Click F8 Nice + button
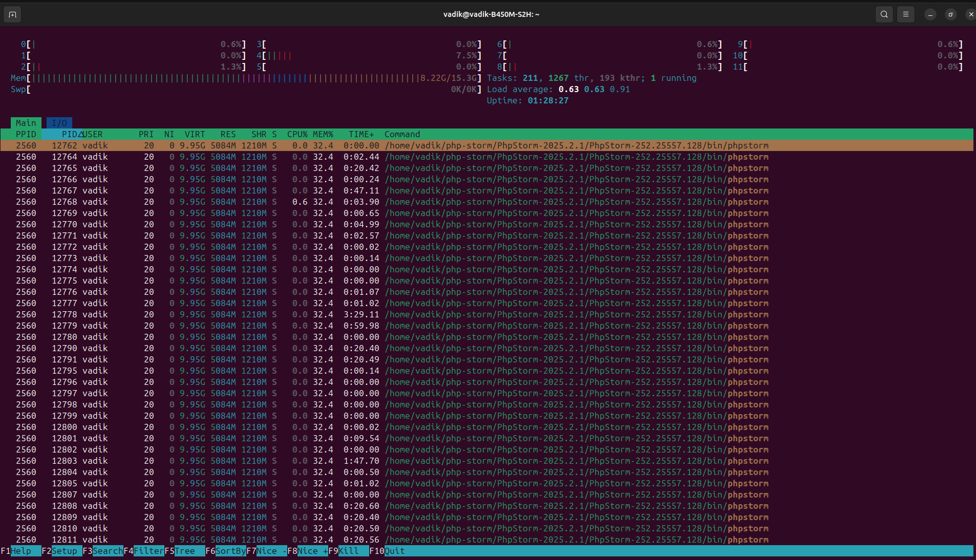The height and width of the screenshot is (560, 976). [308, 551]
